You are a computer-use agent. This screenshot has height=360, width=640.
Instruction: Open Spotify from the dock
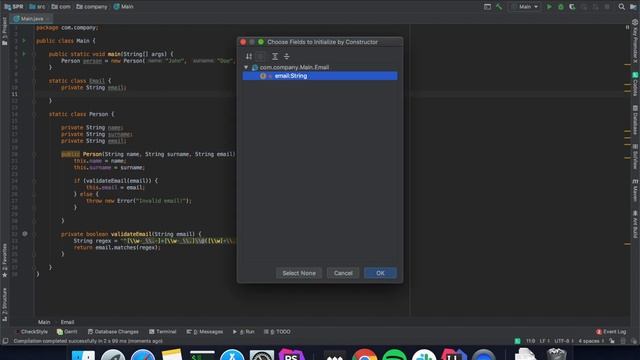tap(394, 355)
